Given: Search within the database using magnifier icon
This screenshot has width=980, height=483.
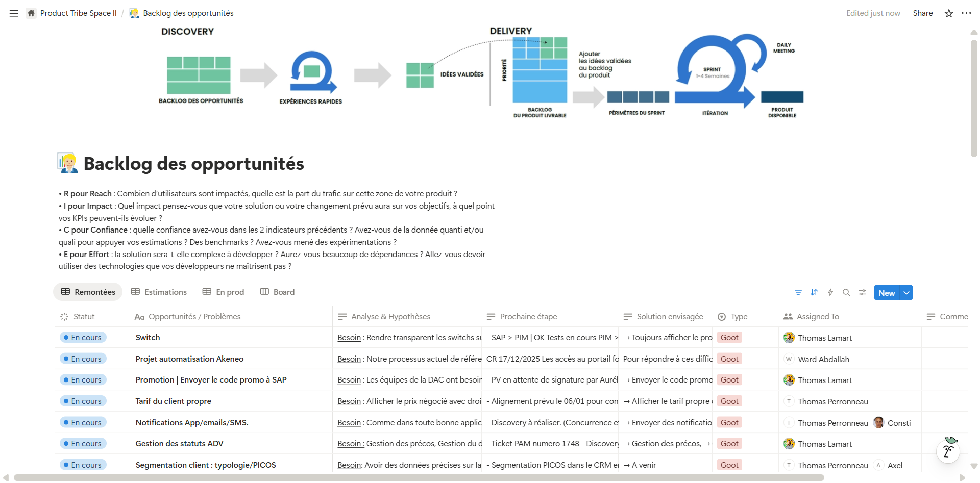Looking at the screenshot, I should (x=846, y=292).
